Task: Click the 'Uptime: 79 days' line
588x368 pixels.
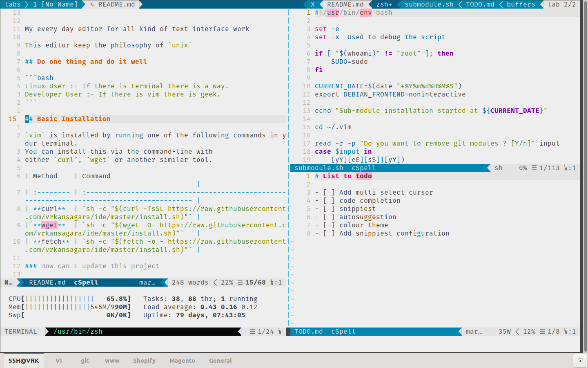Action: (x=194, y=315)
